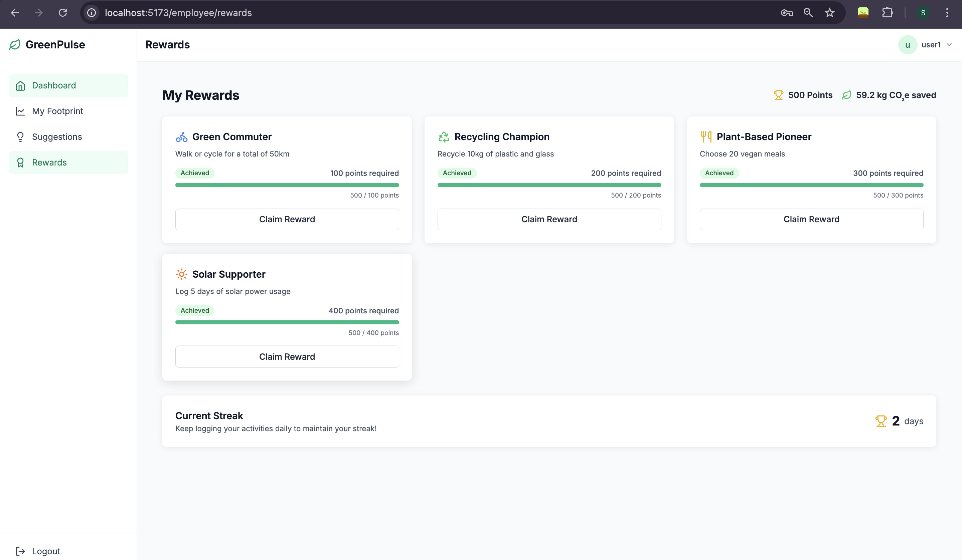Claim the Solar Supporter reward
The width and height of the screenshot is (962, 560).
[x=287, y=357]
